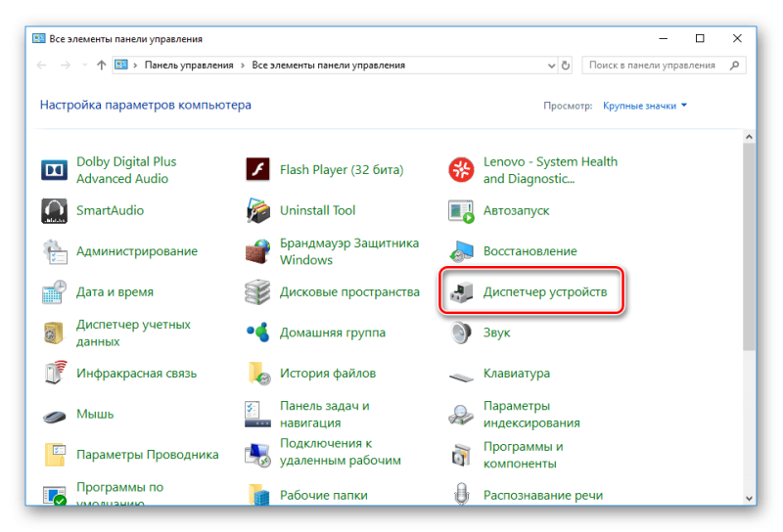
Task: Open the Подключения к удаленным рабочим icon
Action: (257, 455)
